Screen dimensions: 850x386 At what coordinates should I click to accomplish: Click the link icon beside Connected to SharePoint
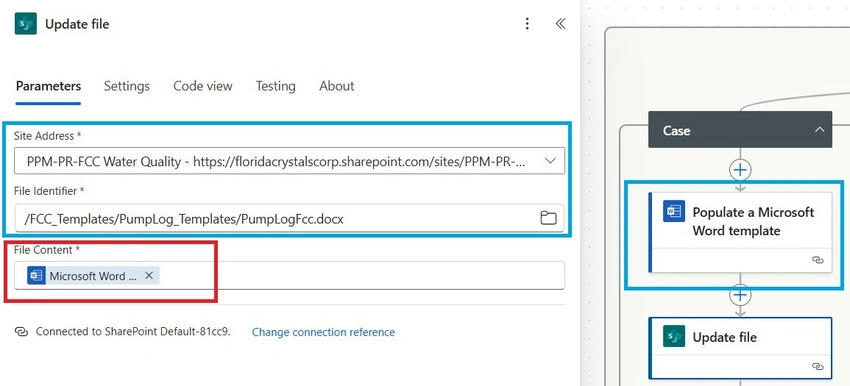pos(21,332)
